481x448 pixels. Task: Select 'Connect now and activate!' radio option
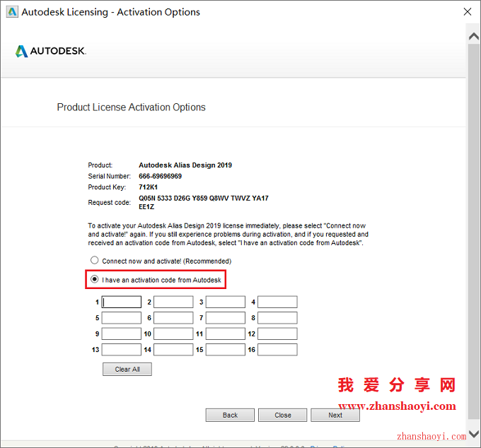95,261
